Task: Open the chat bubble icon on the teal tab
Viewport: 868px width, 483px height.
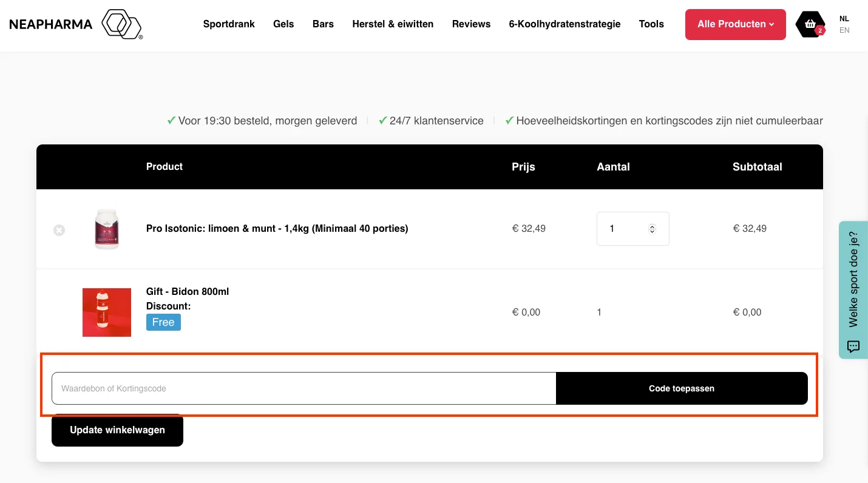Action: [x=853, y=346]
